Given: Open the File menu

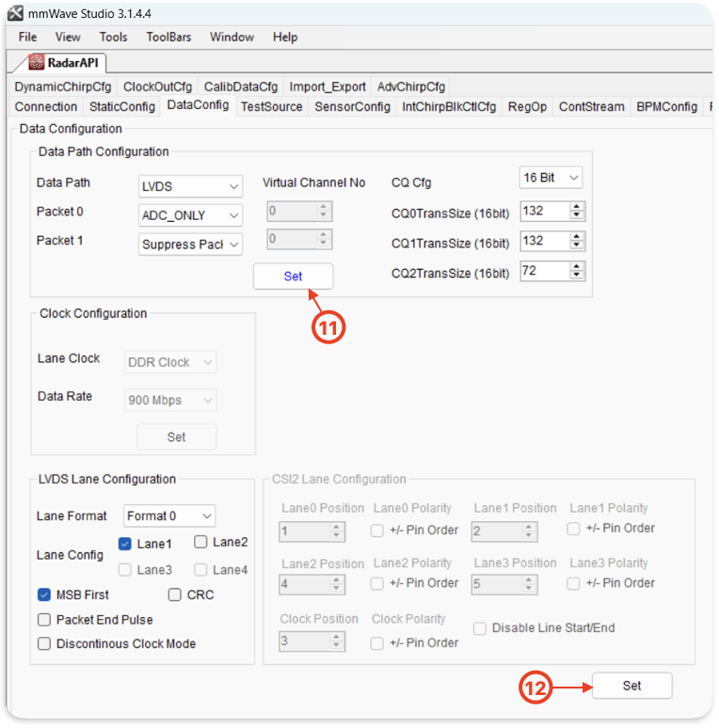Looking at the screenshot, I should click(27, 37).
